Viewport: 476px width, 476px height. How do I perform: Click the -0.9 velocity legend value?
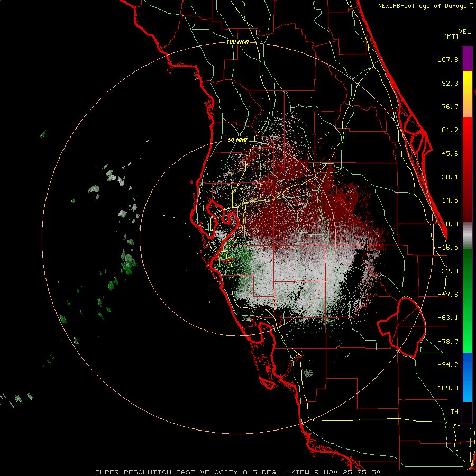pyautogui.click(x=450, y=224)
